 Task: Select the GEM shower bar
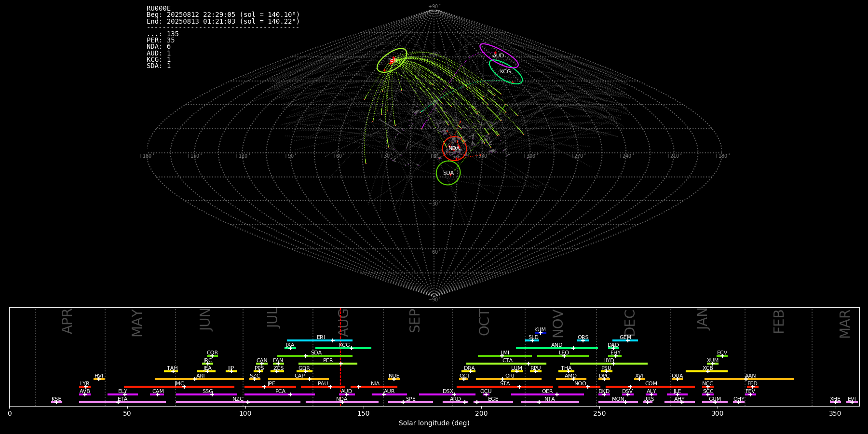(x=625, y=340)
